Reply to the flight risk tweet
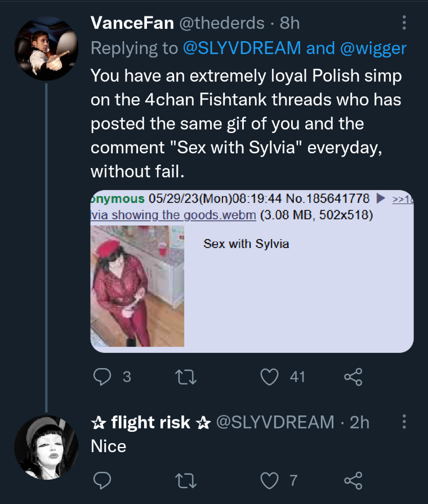Viewport: 428px width, 504px height. [x=102, y=480]
